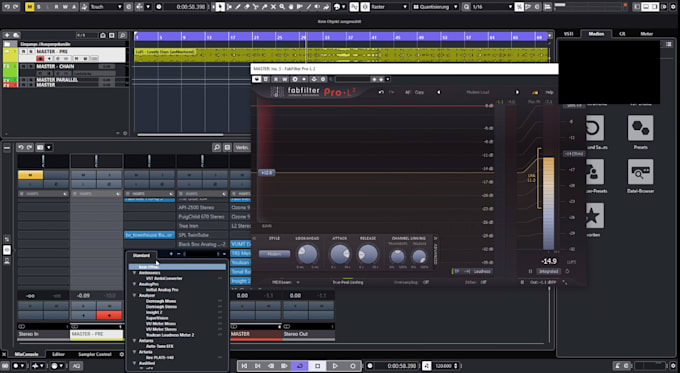Switch to the Medien tab
This screenshot has width=680, height=373.
[596, 34]
